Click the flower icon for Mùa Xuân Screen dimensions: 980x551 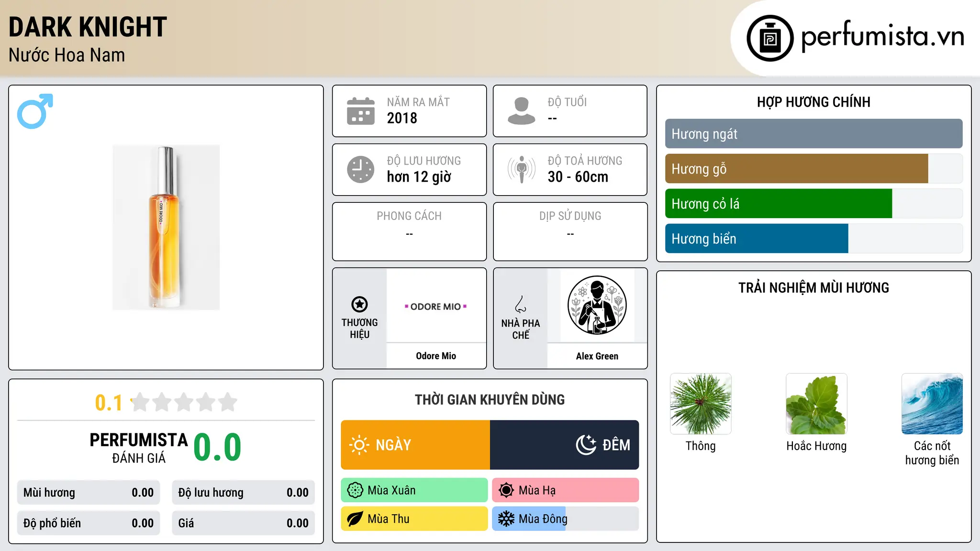click(x=355, y=490)
